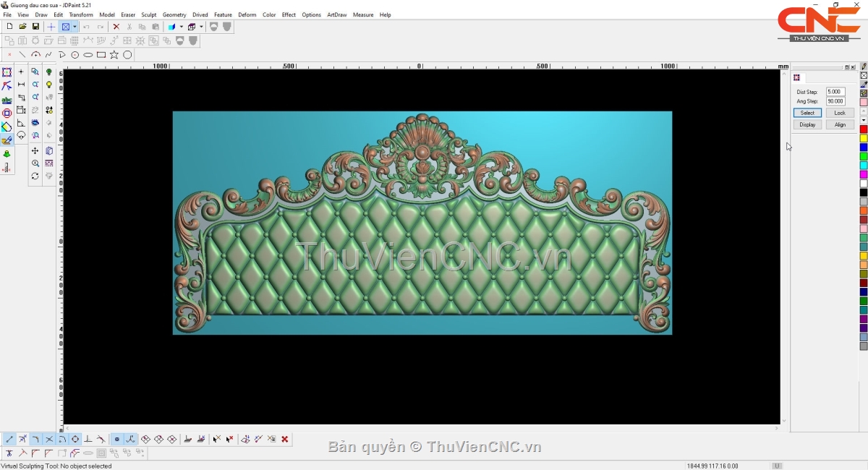Viewport: 868px width, 470px height.
Task: Click the Save file icon
Action: click(35, 27)
